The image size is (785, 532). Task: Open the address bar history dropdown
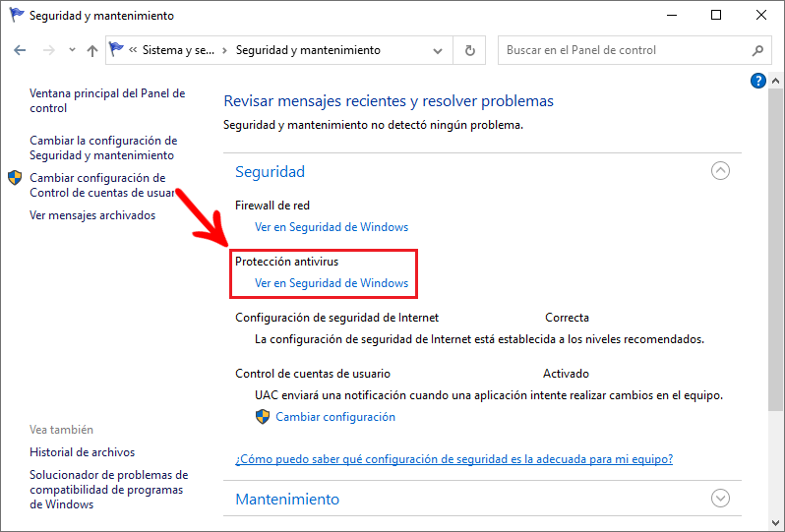click(x=438, y=50)
